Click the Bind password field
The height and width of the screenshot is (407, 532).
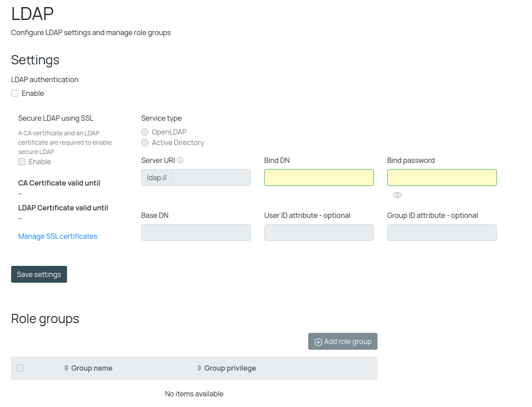[442, 178]
